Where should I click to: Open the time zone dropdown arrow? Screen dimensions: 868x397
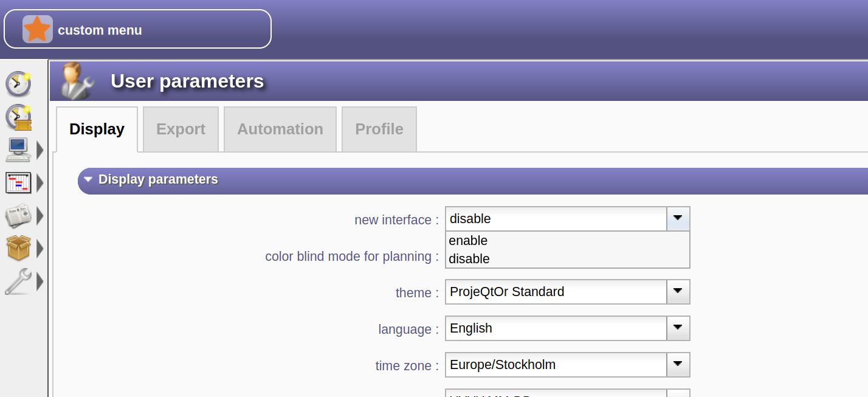(678, 365)
